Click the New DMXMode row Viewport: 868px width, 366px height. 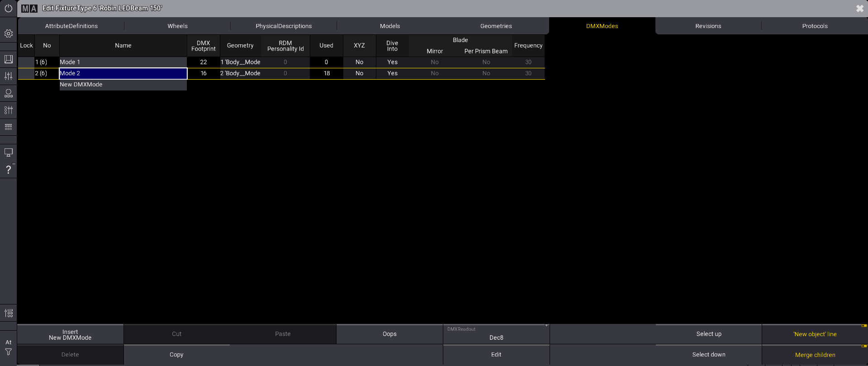point(123,85)
